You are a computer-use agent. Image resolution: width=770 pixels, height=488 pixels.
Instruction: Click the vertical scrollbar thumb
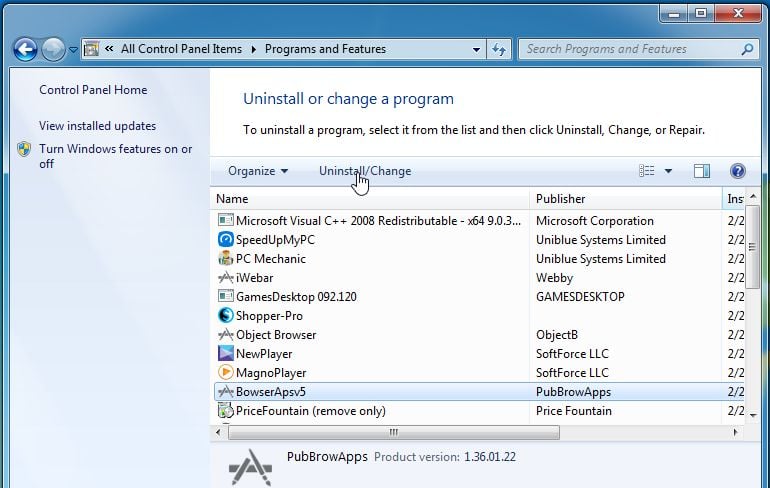click(752, 246)
